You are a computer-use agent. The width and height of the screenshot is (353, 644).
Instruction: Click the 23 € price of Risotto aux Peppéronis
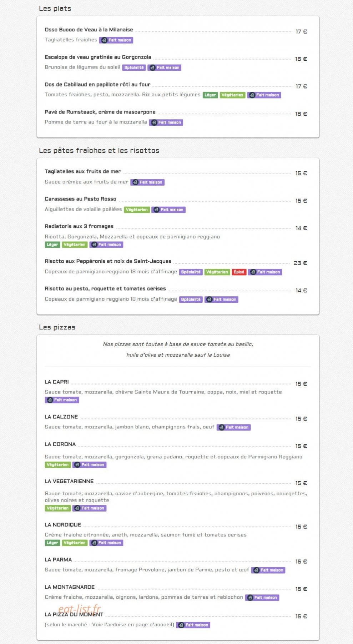click(301, 263)
